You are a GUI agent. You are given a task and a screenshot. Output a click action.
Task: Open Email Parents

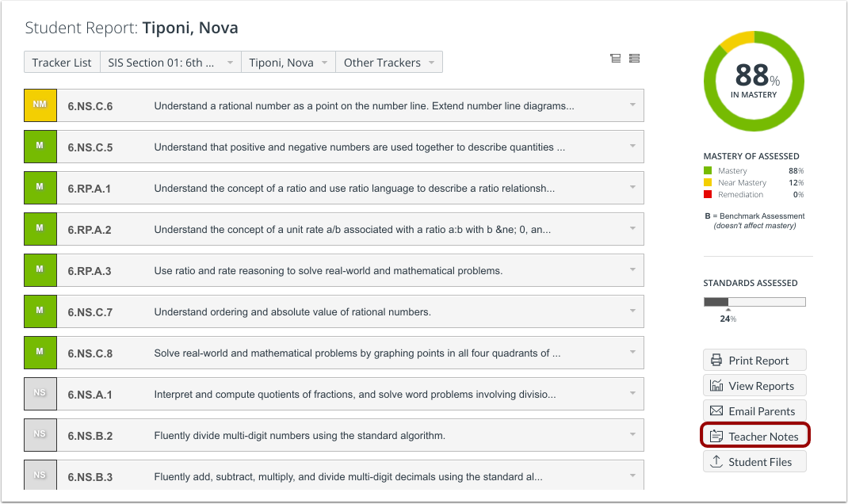(754, 410)
